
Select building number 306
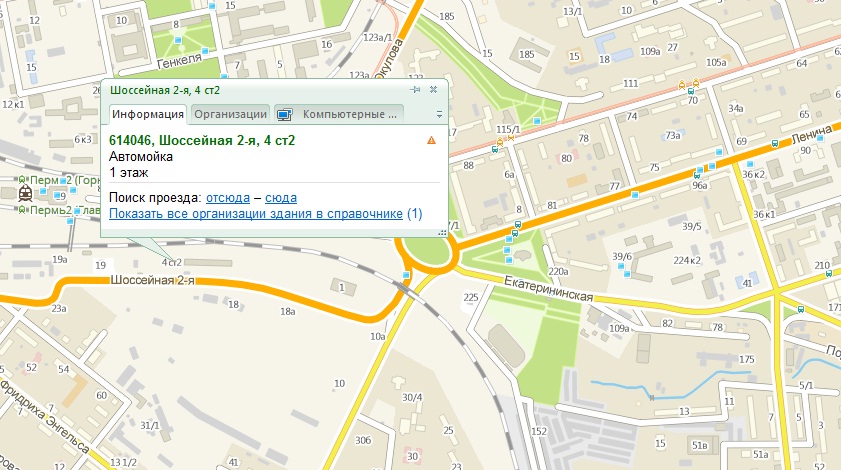(x=363, y=440)
